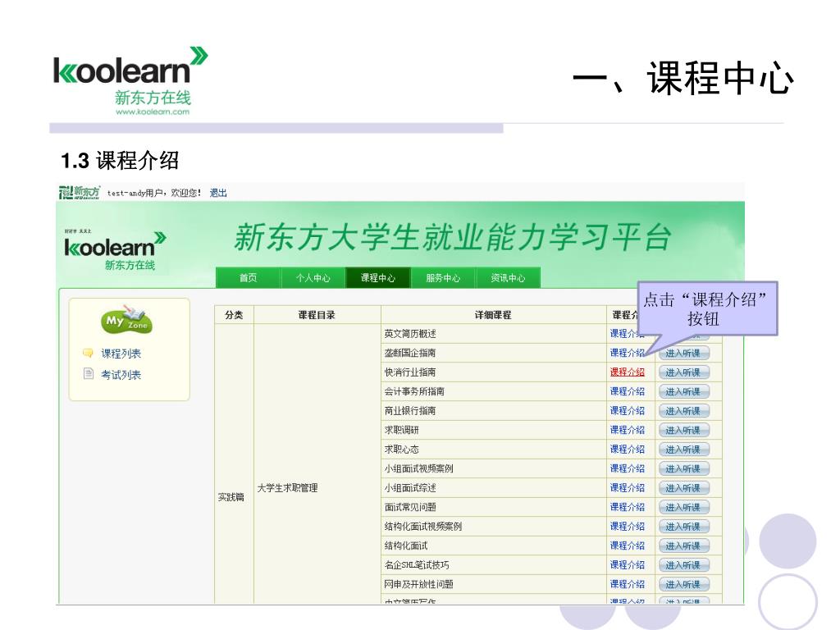The height and width of the screenshot is (630, 840).
Task: Click the 名企SHL笔试技巧 course name
Action: (417, 565)
